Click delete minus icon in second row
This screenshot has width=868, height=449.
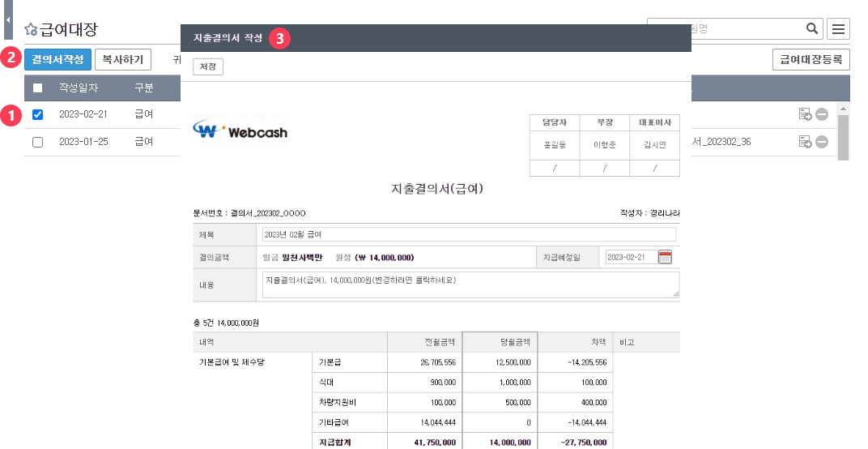coord(822,142)
